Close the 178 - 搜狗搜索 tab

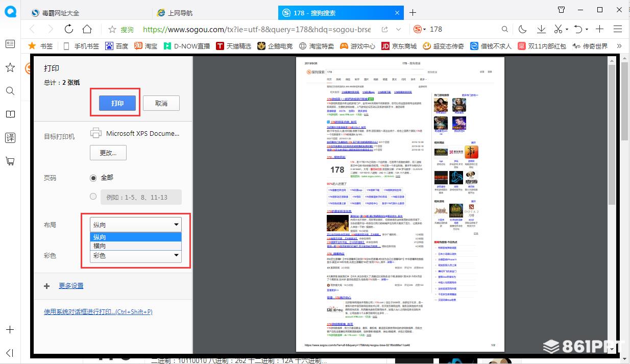(398, 13)
